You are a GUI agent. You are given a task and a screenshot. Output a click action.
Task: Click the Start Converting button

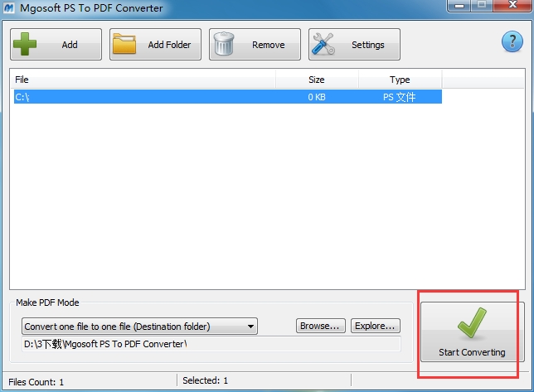coord(472,332)
